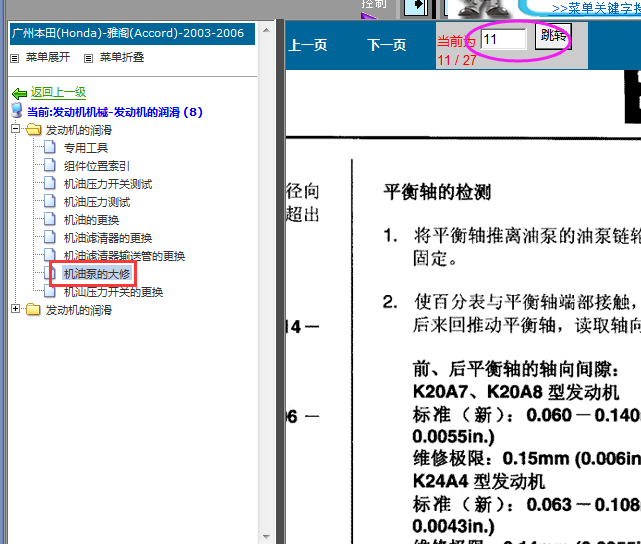This screenshot has height=544, width=641.
Task: Open the 机油压力测试 document
Action: pyautogui.click(x=97, y=202)
